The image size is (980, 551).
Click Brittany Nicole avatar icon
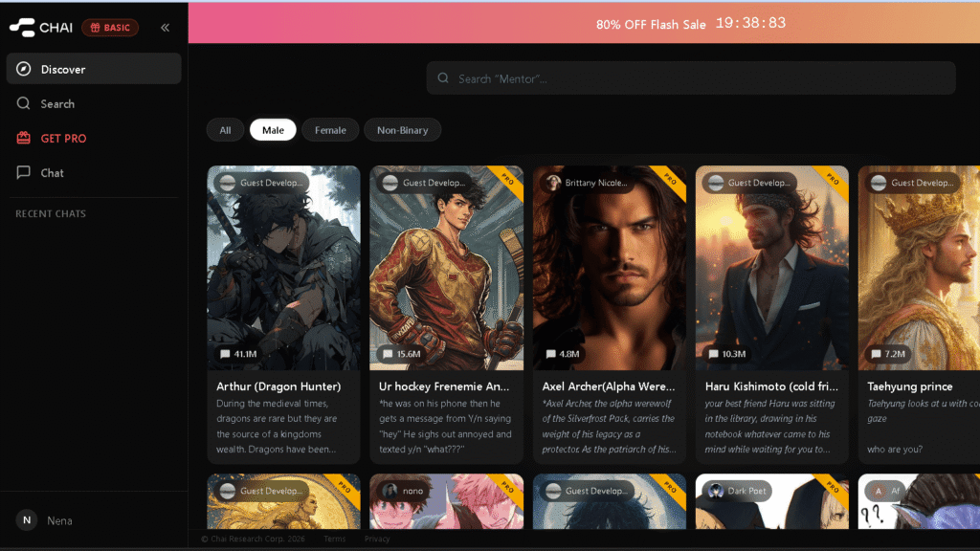click(553, 183)
